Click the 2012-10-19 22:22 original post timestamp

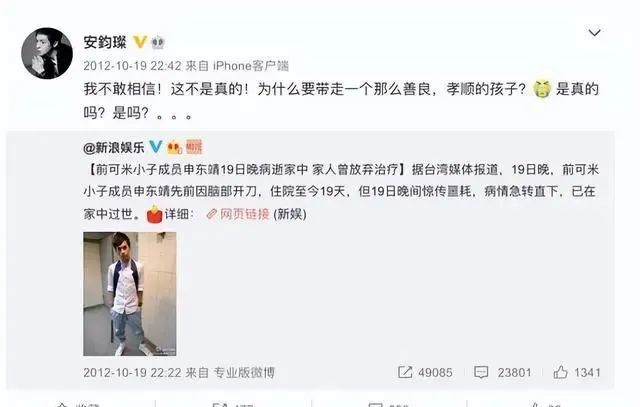pyautogui.click(x=132, y=372)
